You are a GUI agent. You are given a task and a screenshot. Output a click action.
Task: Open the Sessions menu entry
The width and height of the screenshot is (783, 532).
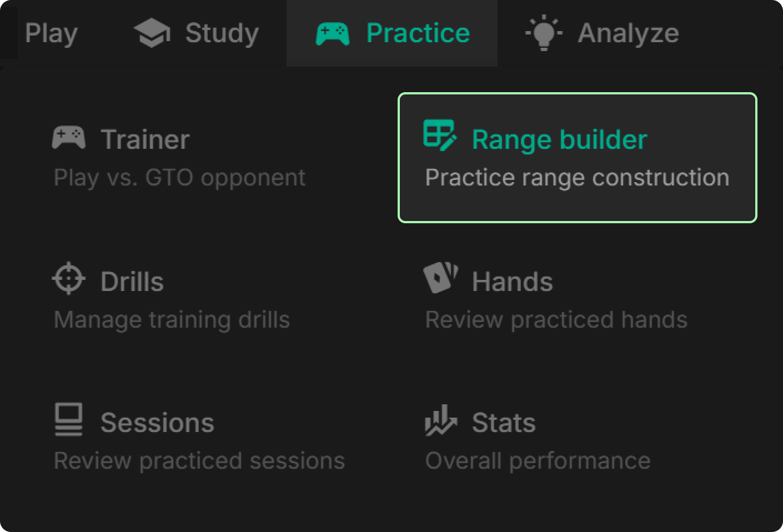(157, 423)
